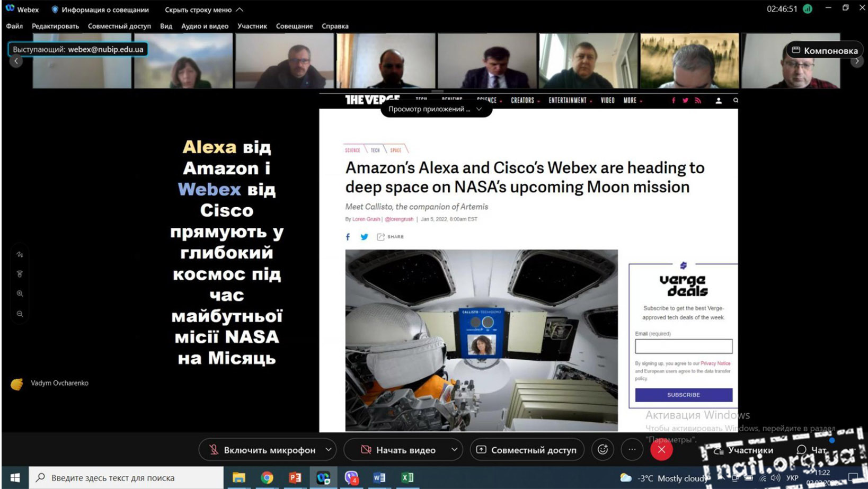Open the Участники panel
868x489 pixels.
743,450
